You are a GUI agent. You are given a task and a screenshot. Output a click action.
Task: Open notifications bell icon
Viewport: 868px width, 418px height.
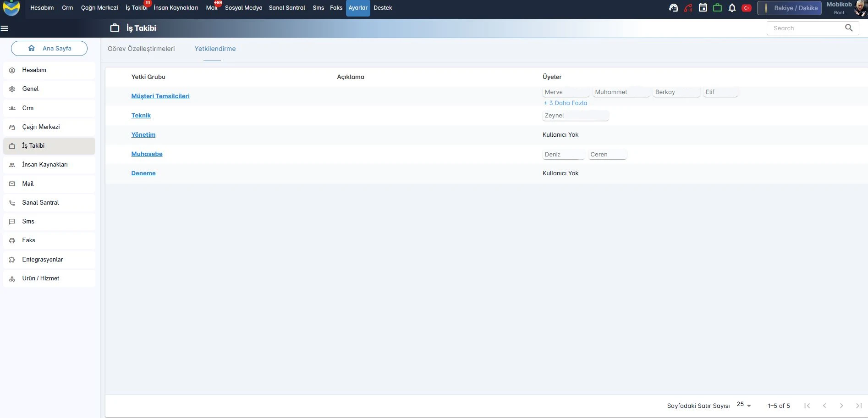(x=732, y=8)
